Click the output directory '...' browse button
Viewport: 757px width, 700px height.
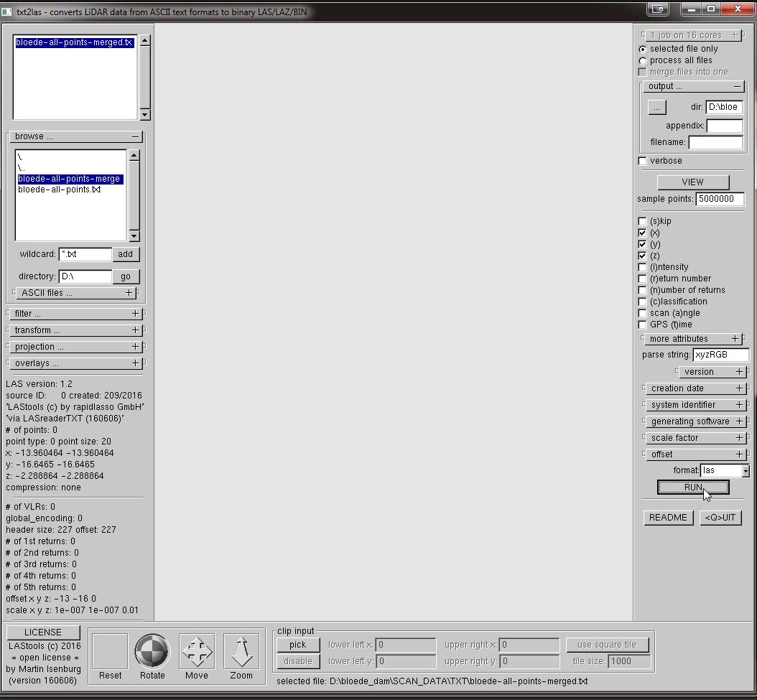coord(656,107)
